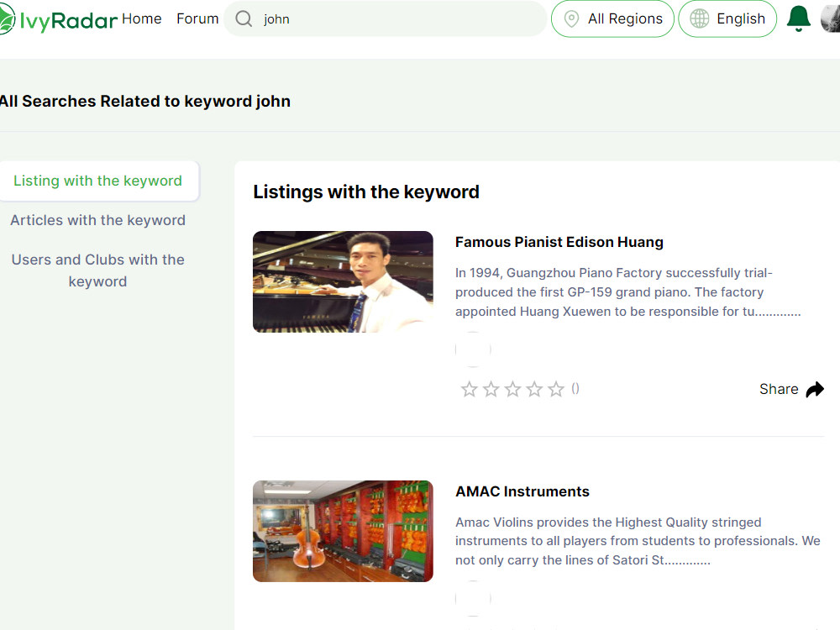Click the Edison Huang description starting In 1994
The width and height of the screenshot is (840, 630).
pos(627,292)
